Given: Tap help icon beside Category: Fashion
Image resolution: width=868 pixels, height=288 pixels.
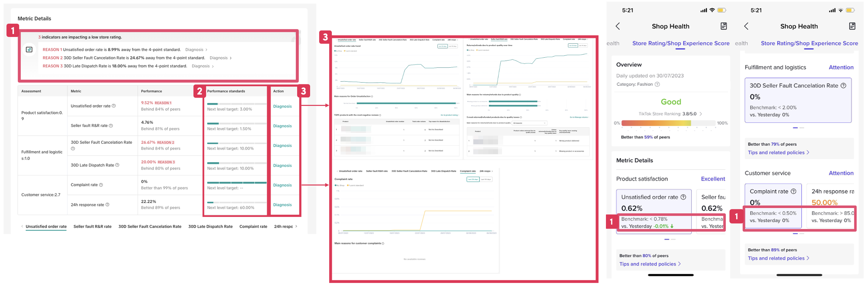Looking at the screenshot, I should (657, 84).
